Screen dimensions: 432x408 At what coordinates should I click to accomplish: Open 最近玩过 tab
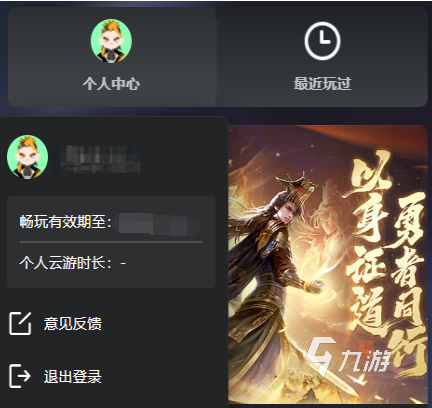322,57
